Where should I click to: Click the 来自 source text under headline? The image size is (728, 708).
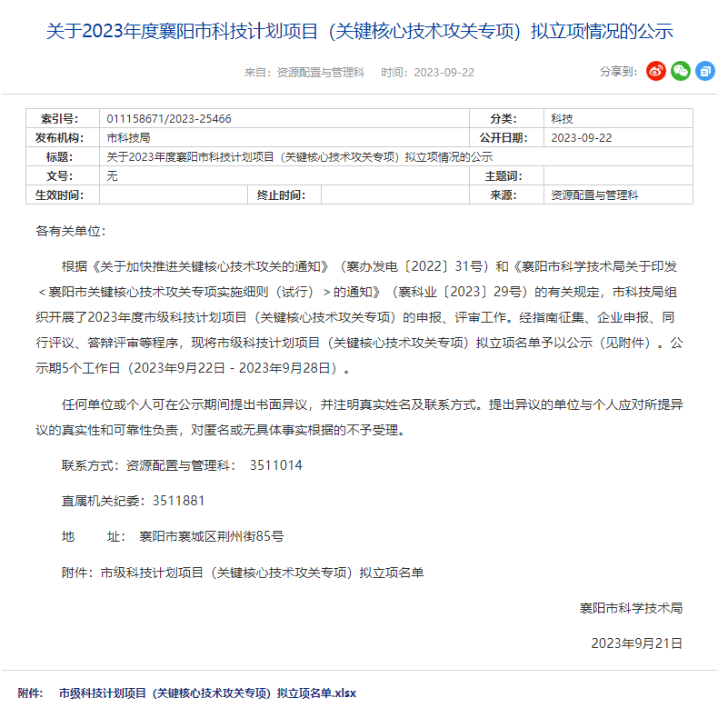304,73
